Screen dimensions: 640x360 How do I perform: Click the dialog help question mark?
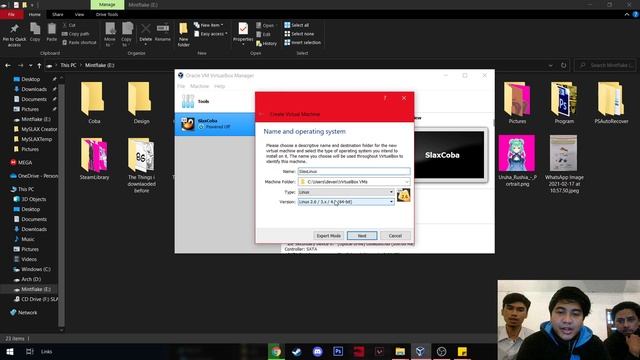tap(384, 98)
